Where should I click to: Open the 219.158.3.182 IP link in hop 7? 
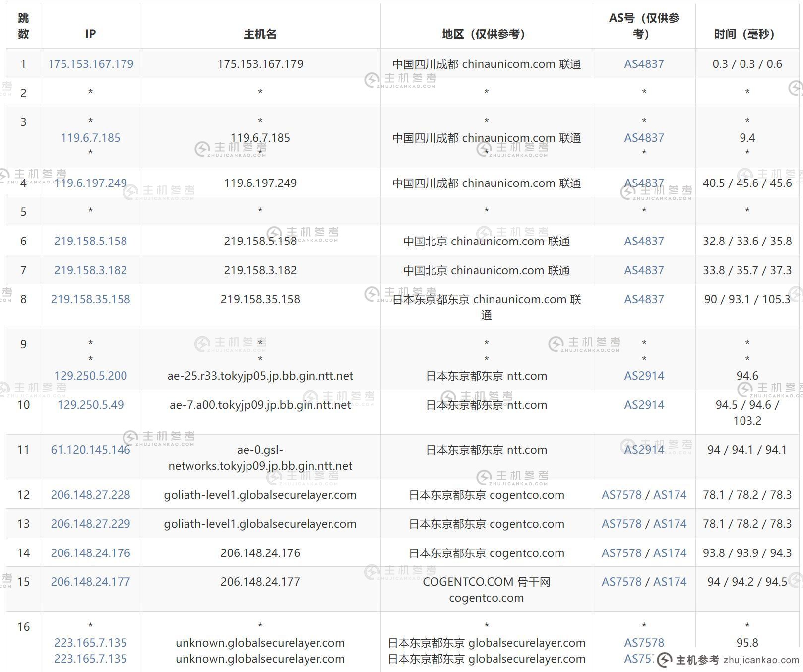pyautogui.click(x=90, y=270)
